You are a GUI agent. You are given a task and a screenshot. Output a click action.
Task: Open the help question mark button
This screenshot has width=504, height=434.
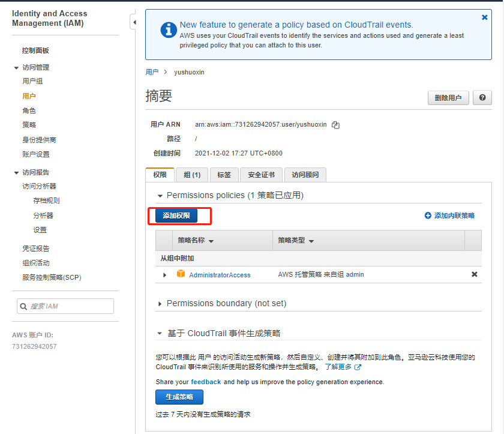coord(482,98)
